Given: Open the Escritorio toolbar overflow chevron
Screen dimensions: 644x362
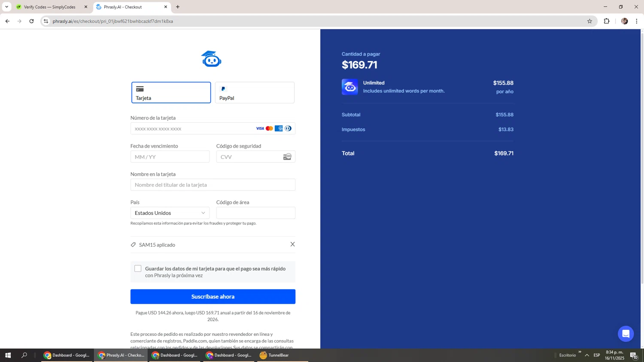Looking at the screenshot, I should pos(580,352).
